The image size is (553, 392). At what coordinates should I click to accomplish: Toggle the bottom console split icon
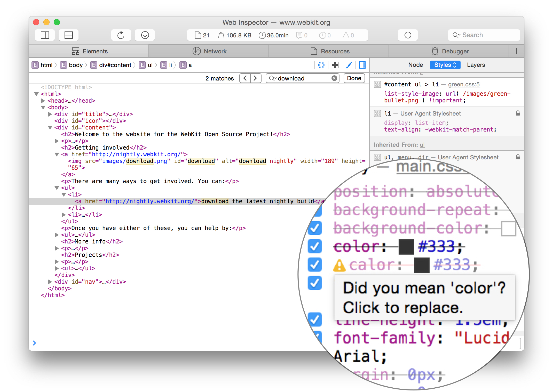pos(68,35)
